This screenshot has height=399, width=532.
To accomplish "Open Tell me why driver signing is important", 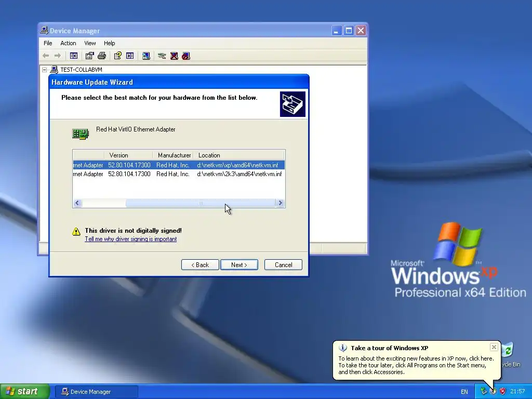I will (x=130, y=239).
